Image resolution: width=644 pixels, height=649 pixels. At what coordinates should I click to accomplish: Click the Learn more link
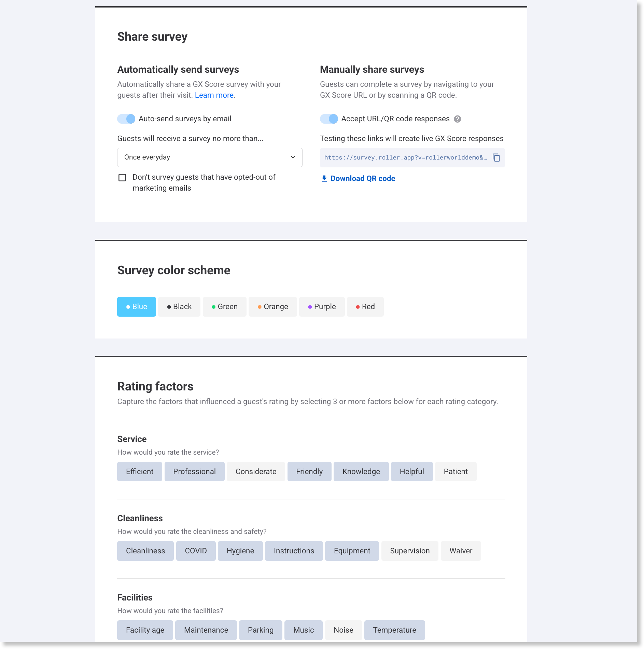click(214, 95)
